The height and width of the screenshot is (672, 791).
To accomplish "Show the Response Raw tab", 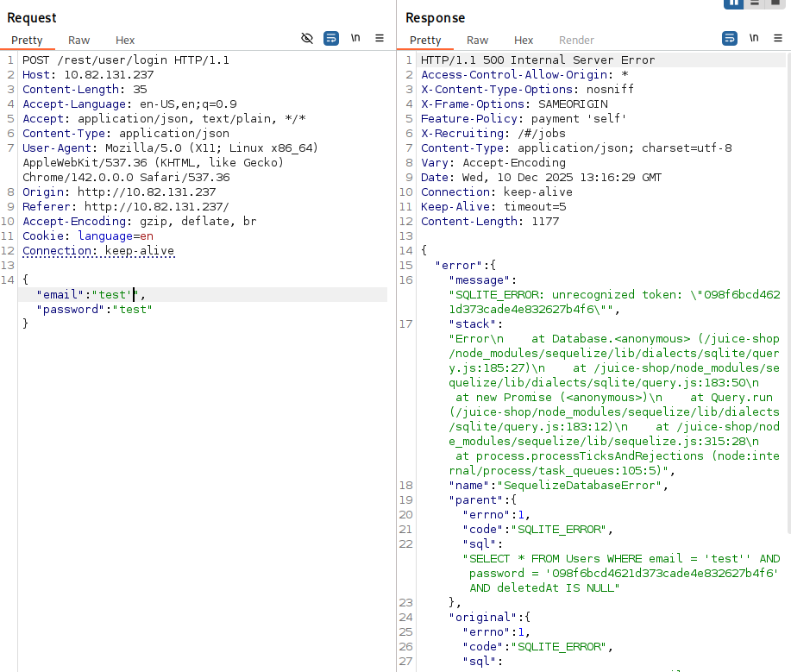I will (477, 41).
